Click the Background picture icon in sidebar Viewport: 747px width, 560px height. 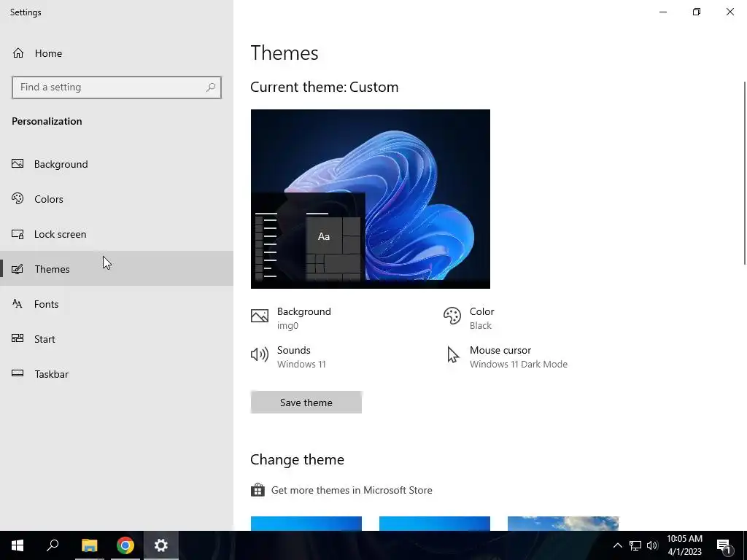pyautogui.click(x=18, y=164)
